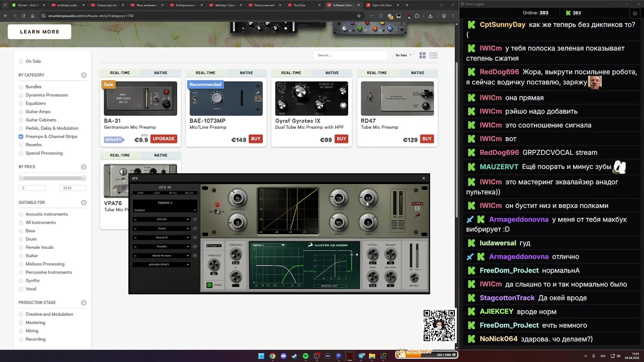The width and height of the screenshot is (644, 362).
Task: Buy the BAE-1073MP preamp
Action: pos(256,139)
